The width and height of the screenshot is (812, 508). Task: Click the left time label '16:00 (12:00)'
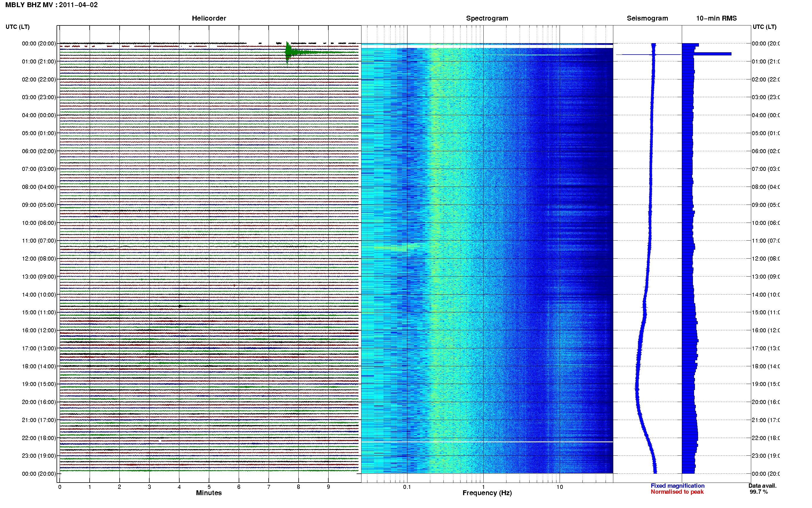point(39,331)
